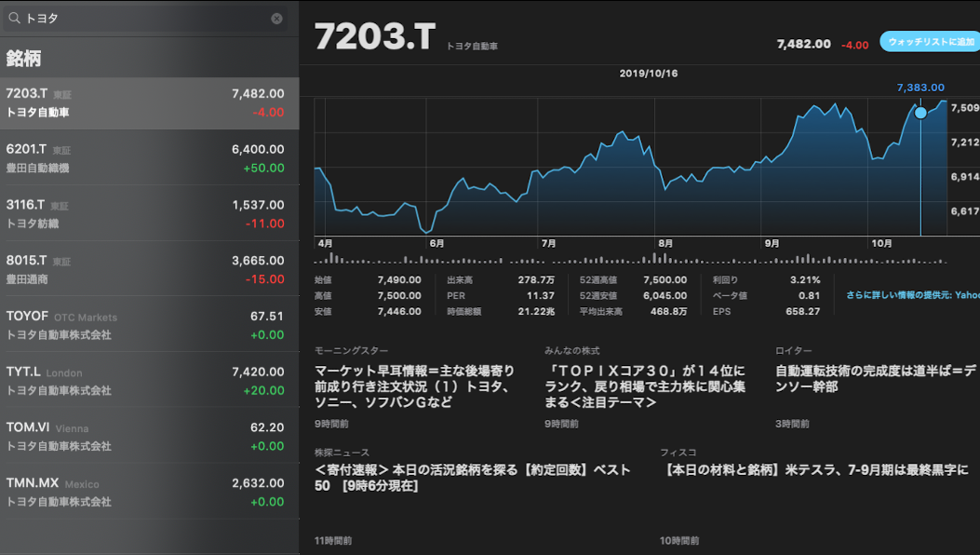The height and width of the screenshot is (555, 980).
Task: Click the 67.51 price for TOYOF
Action: 267,317
